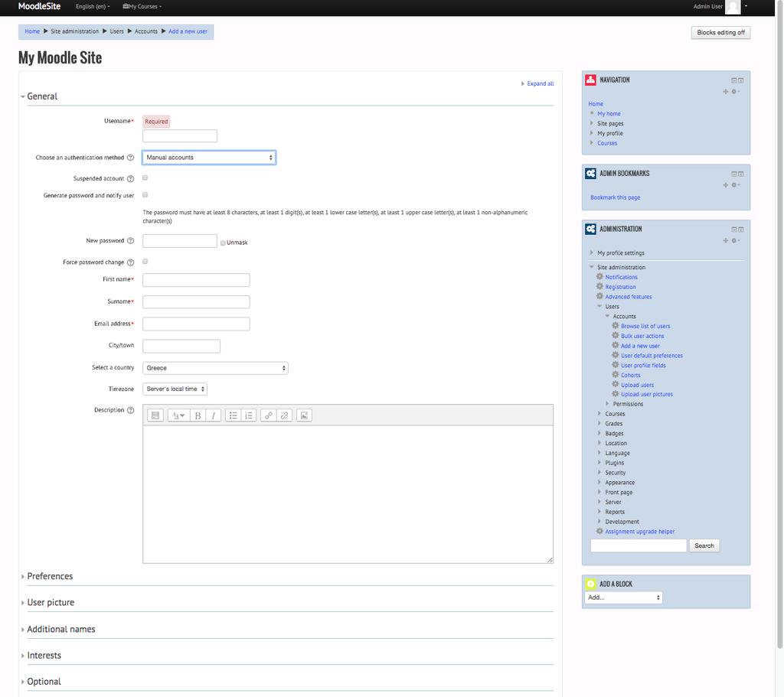Open paragraph styles menu in Description editor
Viewport: 784px width, 697px height.
click(x=178, y=415)
